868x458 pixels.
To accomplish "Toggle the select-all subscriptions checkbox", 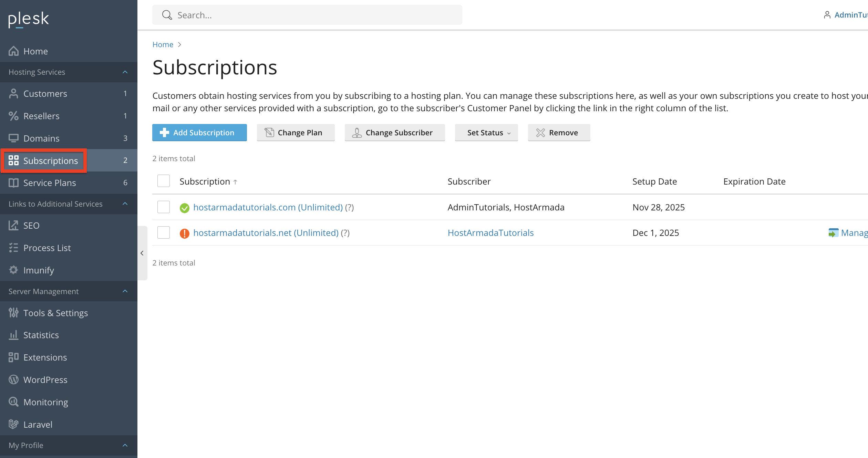I will [164, 181].
